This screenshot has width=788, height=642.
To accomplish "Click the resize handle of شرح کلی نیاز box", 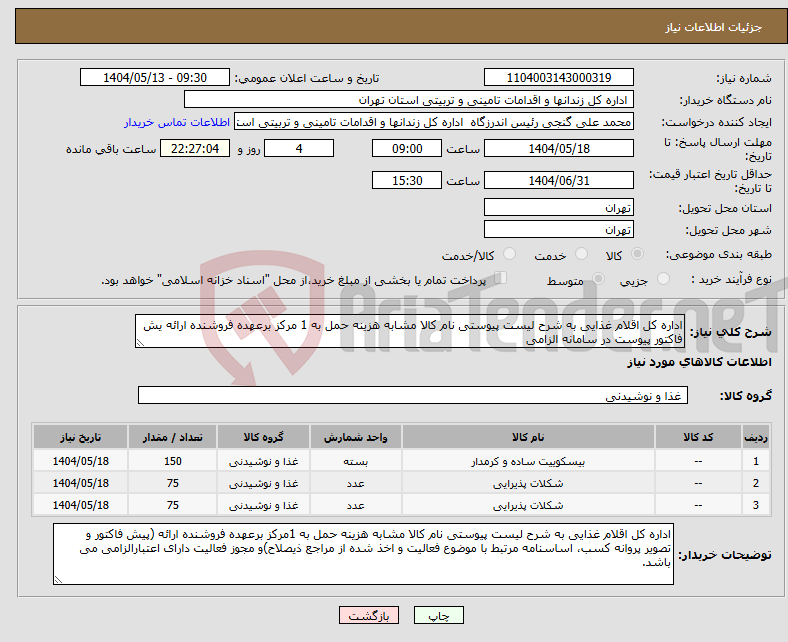I will (140, 343).
